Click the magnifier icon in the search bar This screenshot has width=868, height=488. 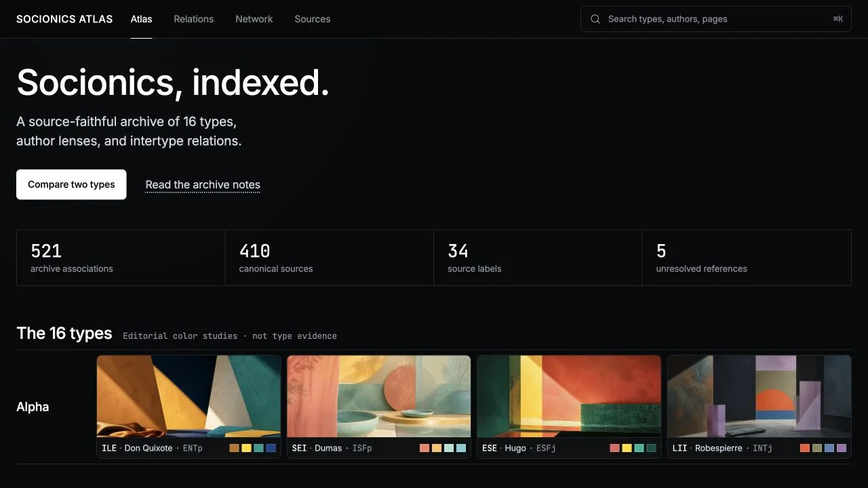(595, 19)
